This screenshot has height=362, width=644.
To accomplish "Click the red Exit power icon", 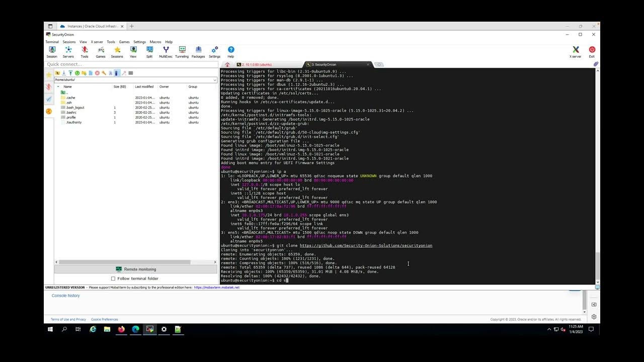I will click(592, 52).
